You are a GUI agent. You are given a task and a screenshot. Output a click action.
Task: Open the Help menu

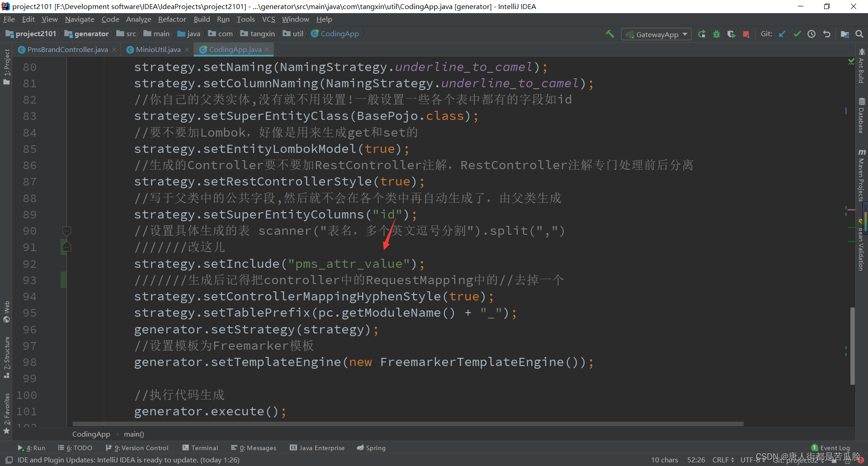[324, 19]
